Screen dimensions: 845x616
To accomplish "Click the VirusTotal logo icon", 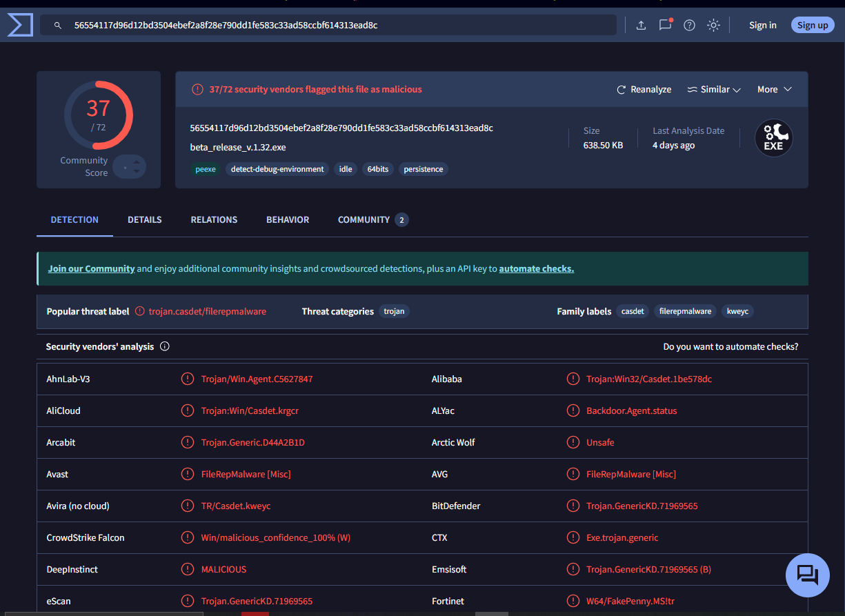I will coord(20,25).
